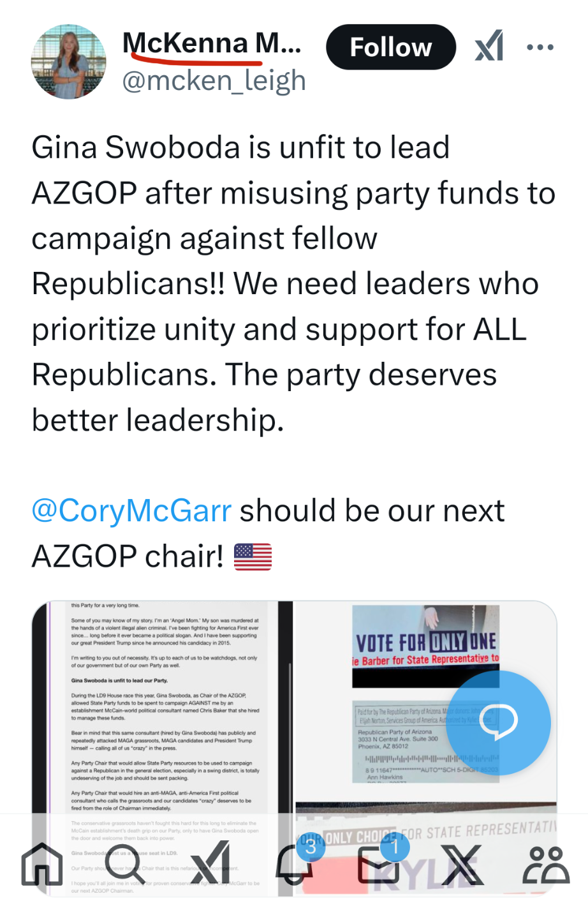Tap the American flag emoji after 'AZGOP chair!'
The height and width of the screenshot is (901, 588).
pos(253,556)
